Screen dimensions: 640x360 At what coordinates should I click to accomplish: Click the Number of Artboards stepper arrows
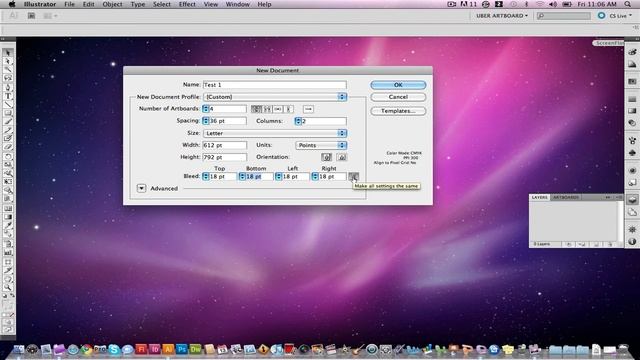[x=206, y=109]
